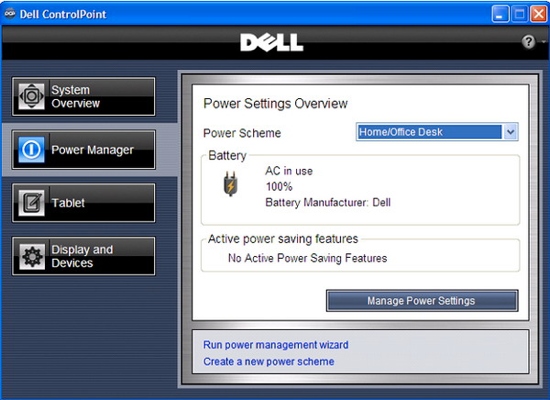This screenshot has height=400, width=550.
Task: Select the Power Manager section
Action: (83, 150)
